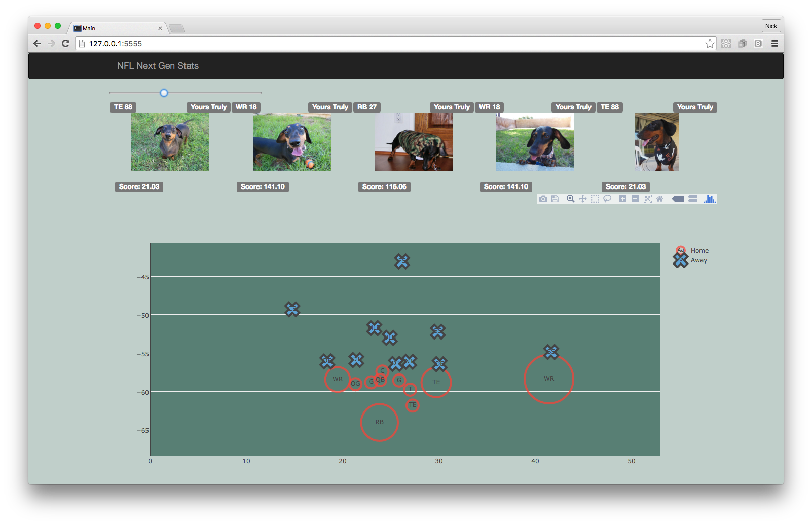Open the Plotly bar-chart logo link
This screenshot has width=812, height=525.
point(709,199)
